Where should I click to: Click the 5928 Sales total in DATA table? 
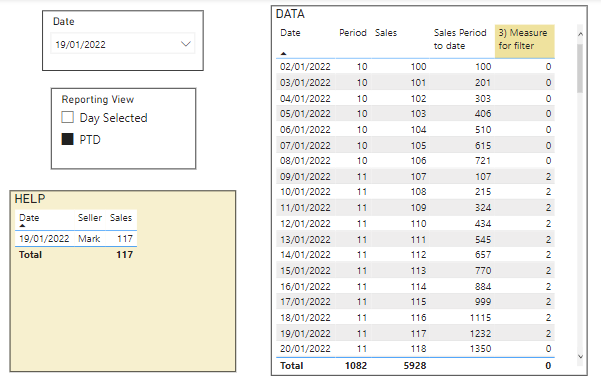pyautogui.click(x=415, y=366)
